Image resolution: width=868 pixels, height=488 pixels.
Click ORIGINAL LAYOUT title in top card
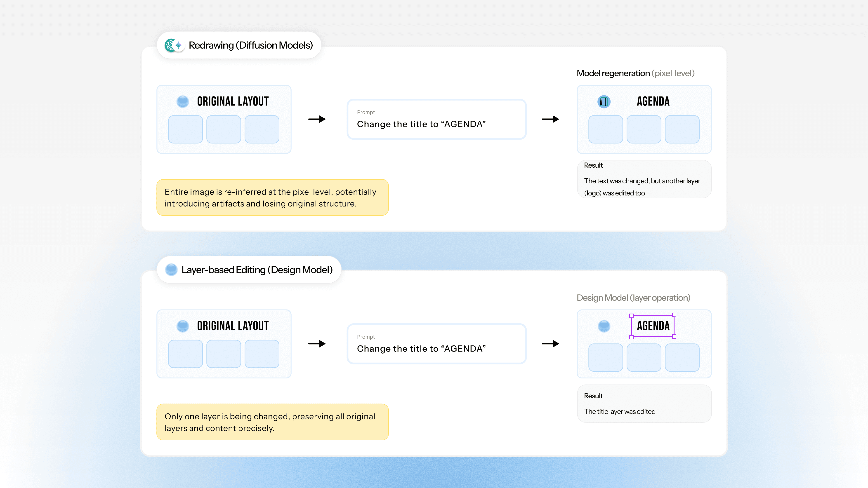coord(233,101)
